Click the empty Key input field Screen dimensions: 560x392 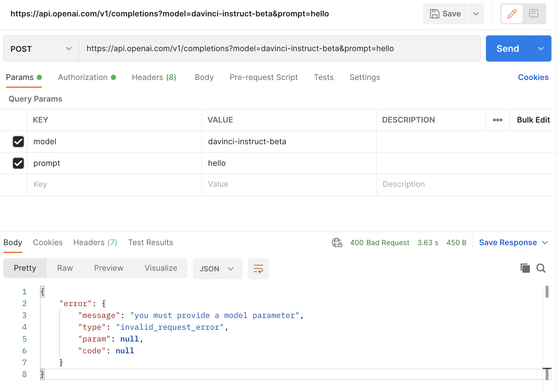pos(114,184)
